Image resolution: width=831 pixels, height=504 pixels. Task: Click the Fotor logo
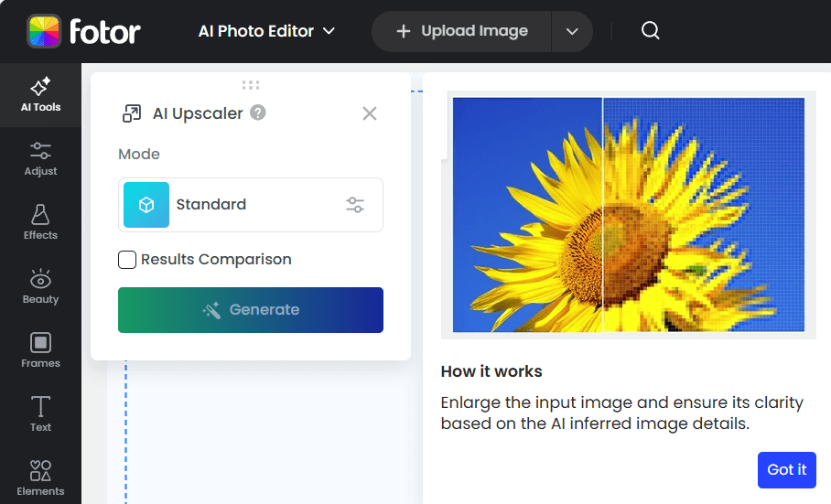click(83, 31)
